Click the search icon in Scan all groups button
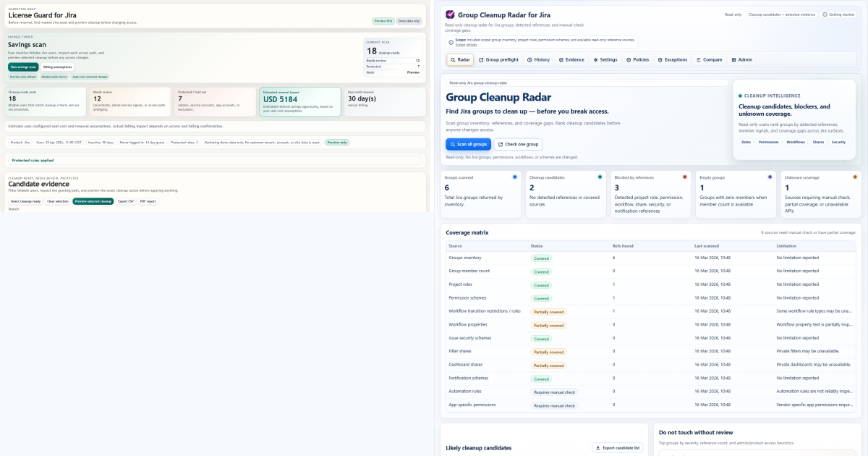The width and height of the screenshot is (868, 456). 453,144
